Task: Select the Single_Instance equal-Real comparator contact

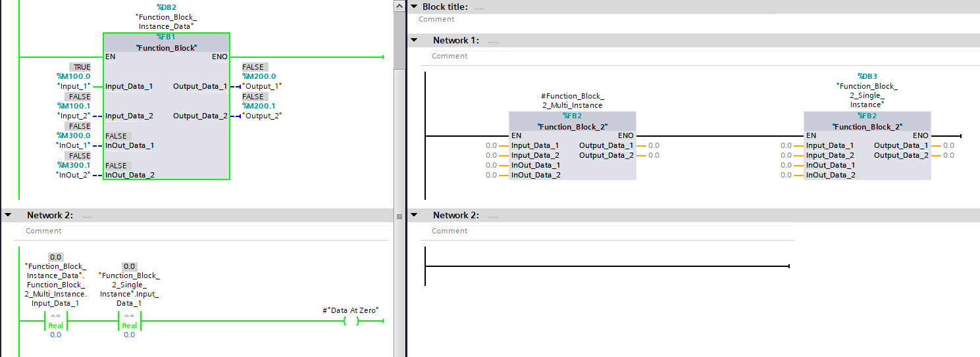Action: (x=130, y=321)
